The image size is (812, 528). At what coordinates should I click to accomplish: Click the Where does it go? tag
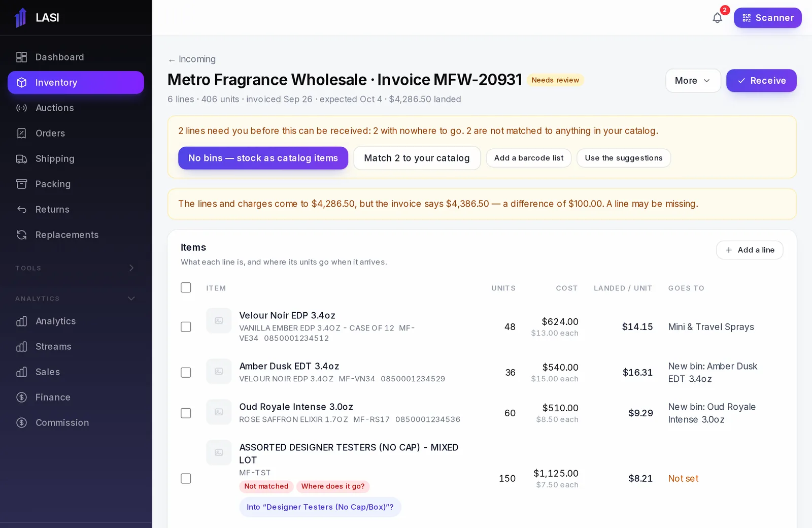click(x=333, y=486)
